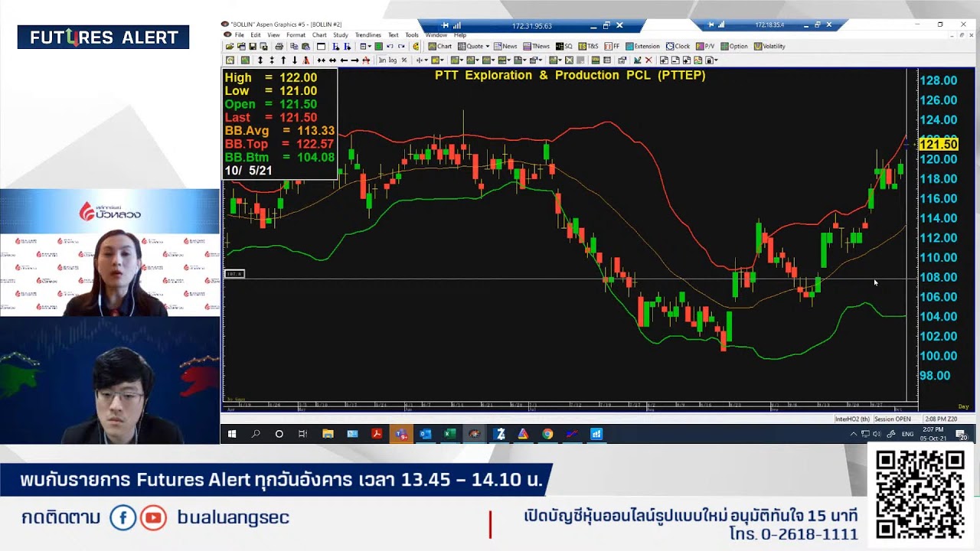Open the Format menu

(x=296, y=35)
